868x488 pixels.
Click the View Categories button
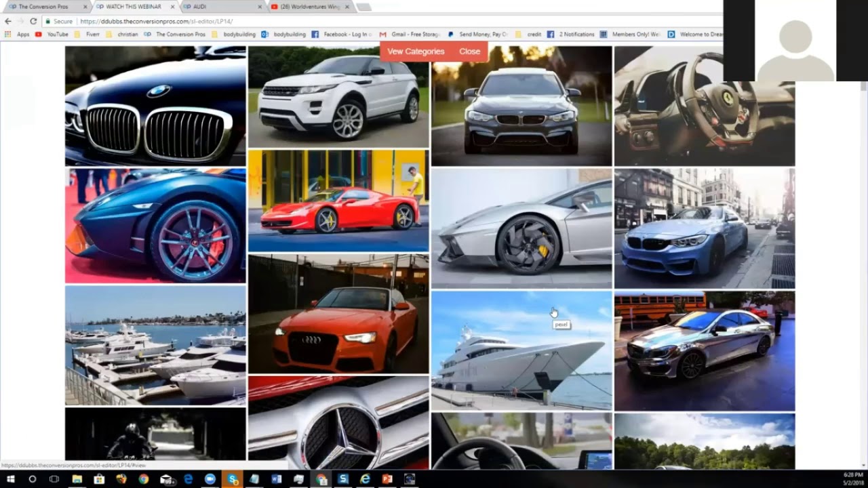[416, 52]
